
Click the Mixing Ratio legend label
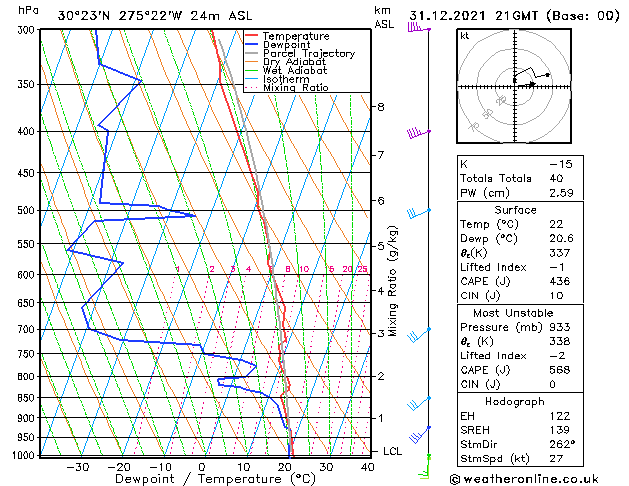click(x=296, y=88)
